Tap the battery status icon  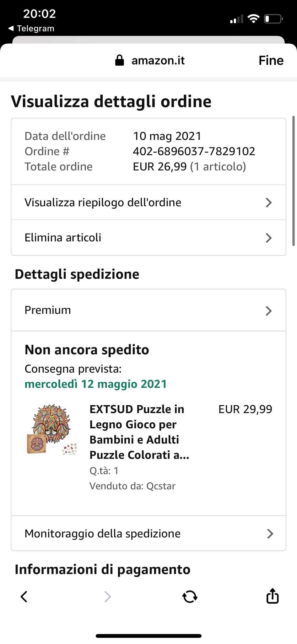coord(273,19)
